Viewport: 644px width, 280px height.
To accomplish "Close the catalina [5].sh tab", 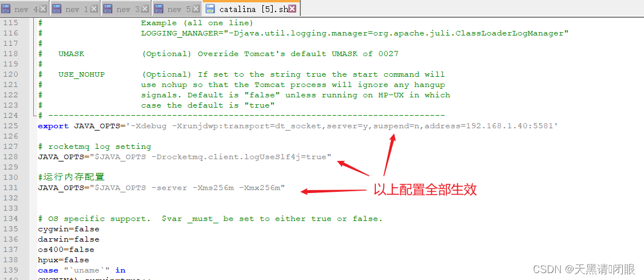I will 292,9.
